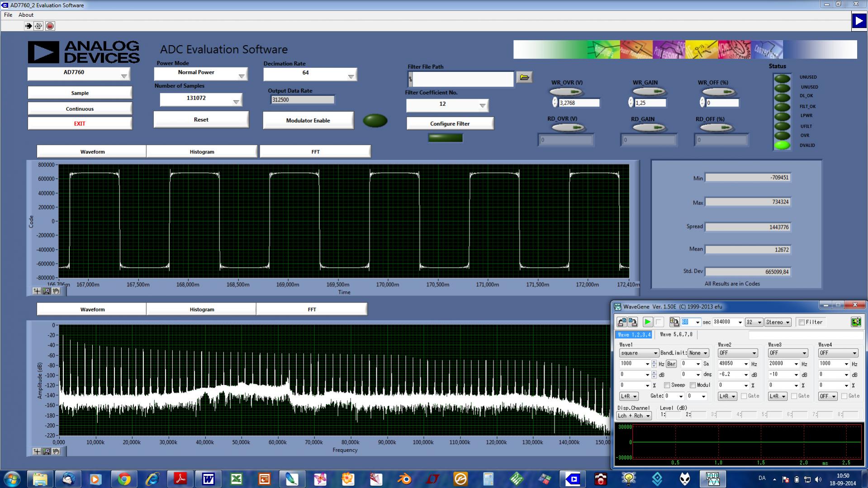Open Internet Explorer from taskbar
The width and height of the screenshot is (868, 488).
coord(152,479)
